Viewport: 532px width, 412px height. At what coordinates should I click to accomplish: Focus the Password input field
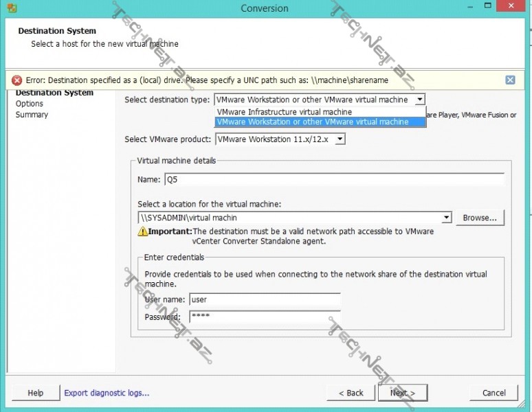(265, 317)
